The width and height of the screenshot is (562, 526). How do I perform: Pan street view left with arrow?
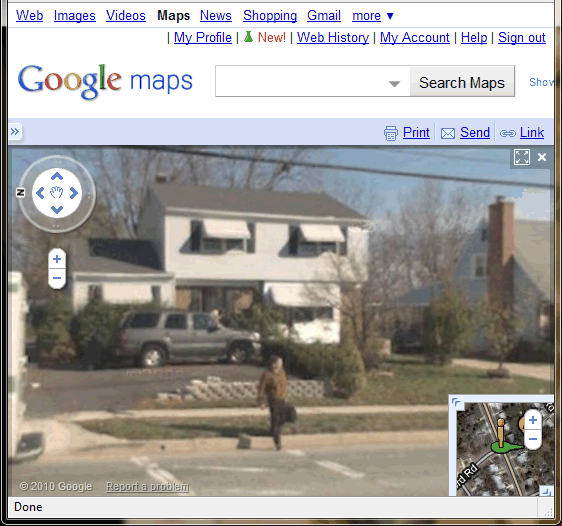coord(40,193)
